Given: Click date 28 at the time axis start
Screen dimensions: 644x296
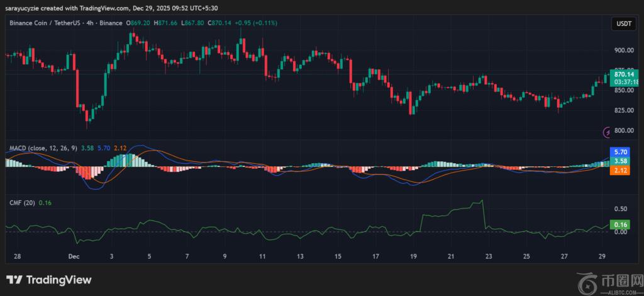Looking at the screenshot, I should (17, 257).
